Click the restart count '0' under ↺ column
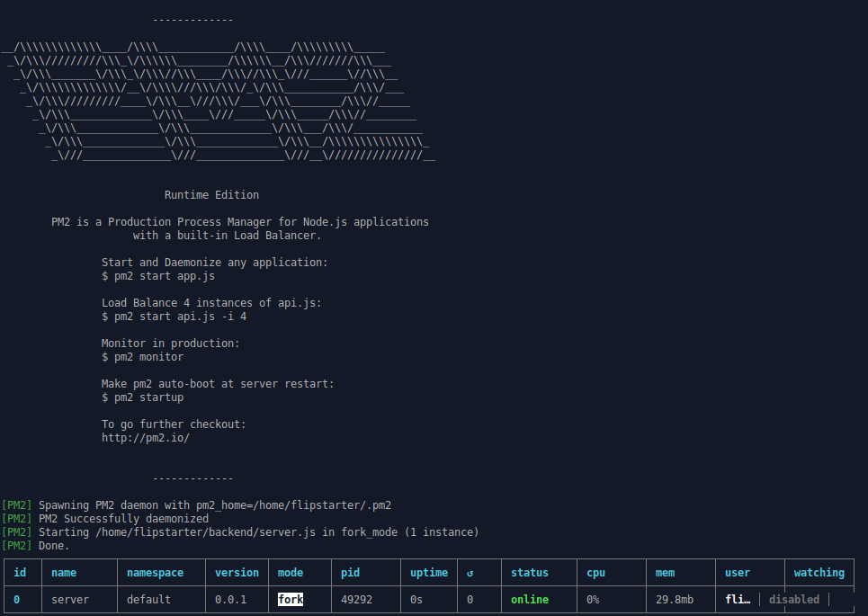 [x=470, y=600]
